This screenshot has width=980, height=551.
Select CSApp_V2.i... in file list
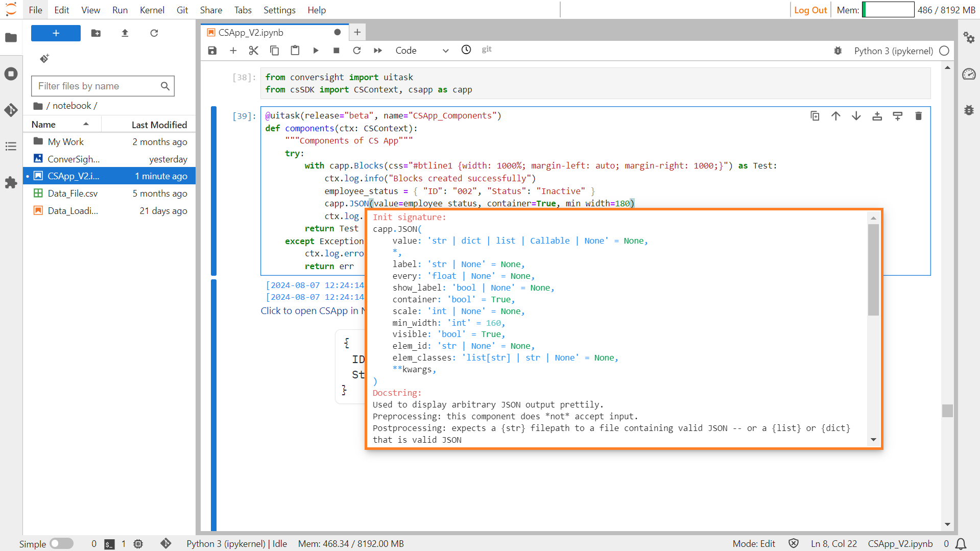tap(109, 176)
